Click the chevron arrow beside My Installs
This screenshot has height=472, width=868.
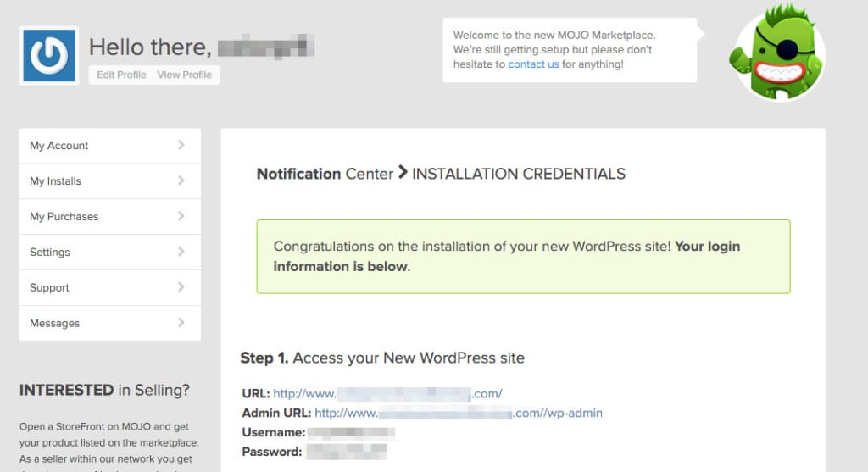pos(181,180)
